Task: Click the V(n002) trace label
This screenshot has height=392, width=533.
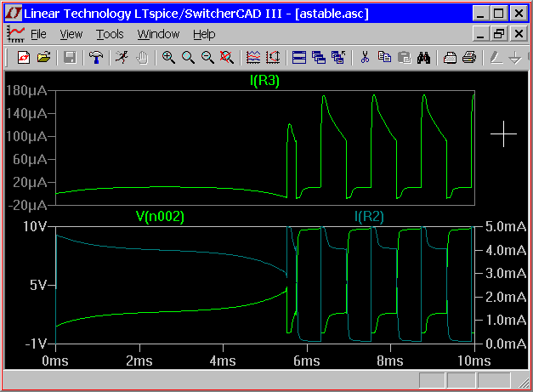Action: pyautogui.click(x=160, y=217)
